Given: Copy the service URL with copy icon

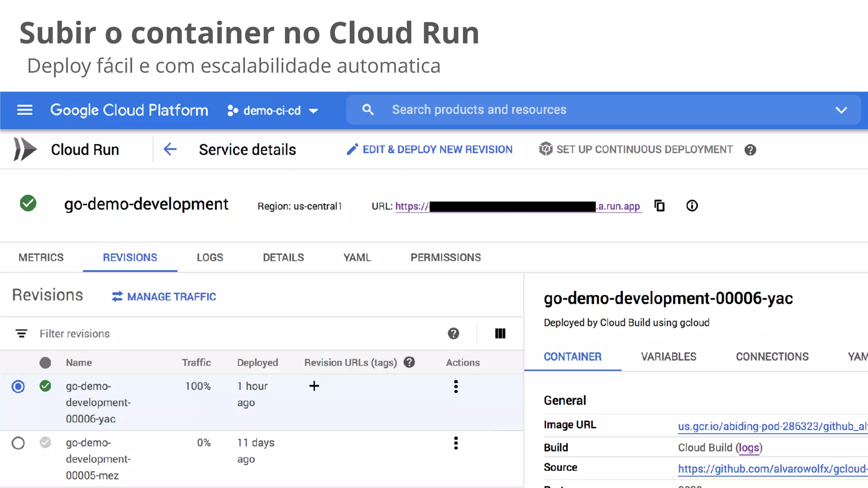Looking at the screenshot, I should click(x=659, y=206).
